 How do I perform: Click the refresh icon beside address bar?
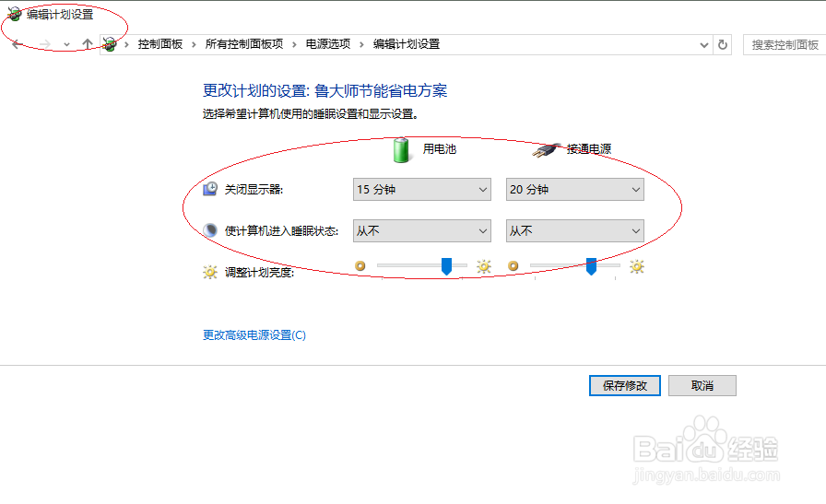click(x=723, y=45)
